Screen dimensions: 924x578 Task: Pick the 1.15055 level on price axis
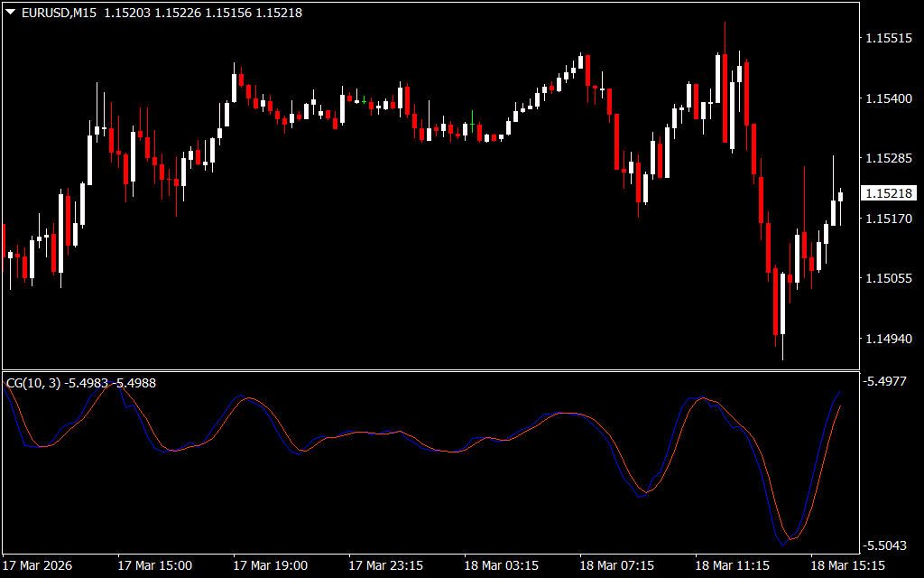pyautogui.click(x=889, y=279)
